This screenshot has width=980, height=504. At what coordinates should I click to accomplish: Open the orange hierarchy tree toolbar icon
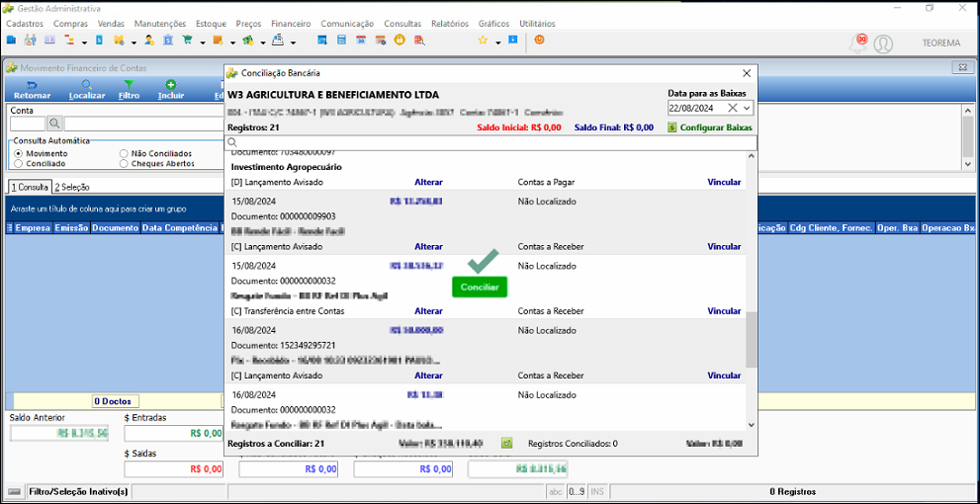68,41
